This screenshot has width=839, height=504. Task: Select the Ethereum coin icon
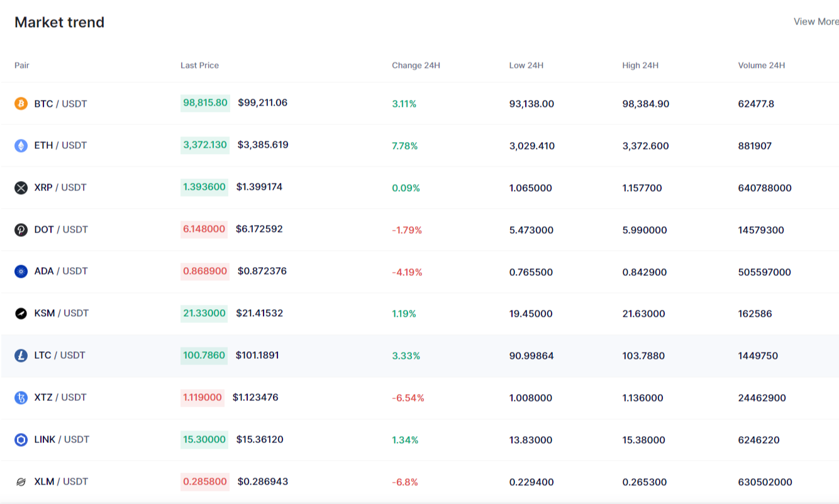click(x=22, y=145)
